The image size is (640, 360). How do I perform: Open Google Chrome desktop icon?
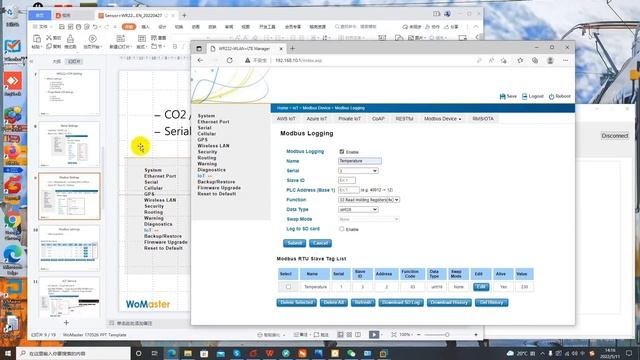pos(13,221)
